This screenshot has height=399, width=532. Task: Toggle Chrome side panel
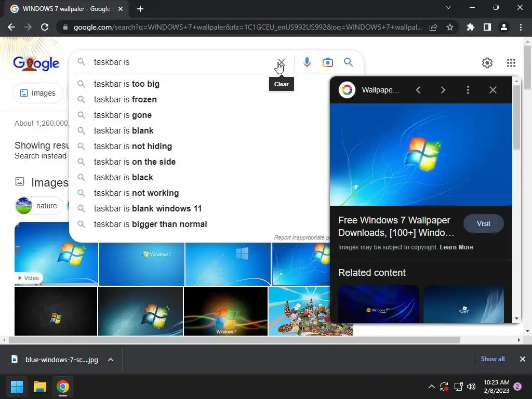click(x=487, y=27)
